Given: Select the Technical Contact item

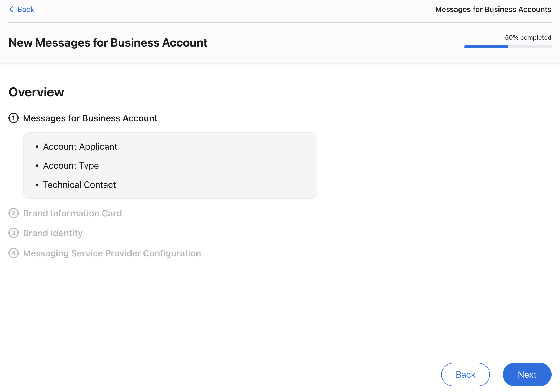Looking at the screenshot, I should [x=80, y=185].
